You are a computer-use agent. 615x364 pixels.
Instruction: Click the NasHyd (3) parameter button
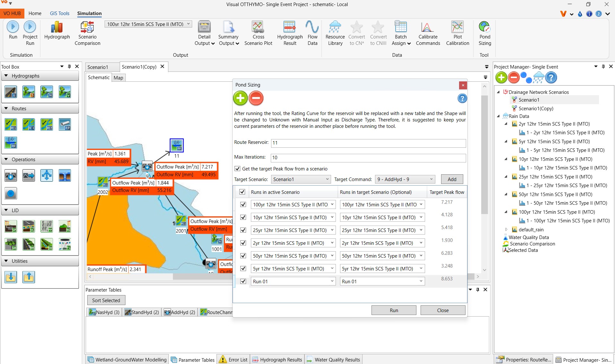tap(104, 312)
